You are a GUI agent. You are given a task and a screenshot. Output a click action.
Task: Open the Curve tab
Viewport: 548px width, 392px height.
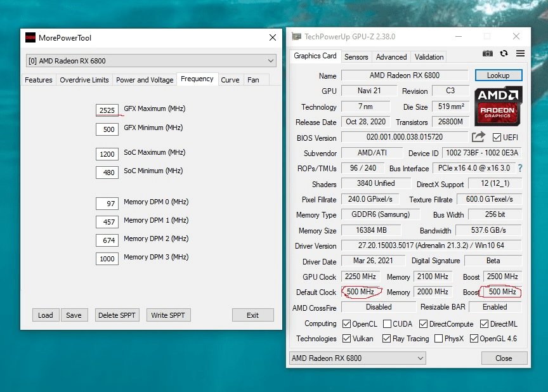(230, 80)
